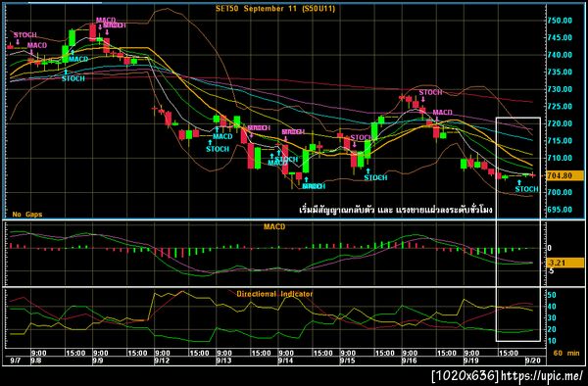Select the 9/8 date label
Screen dimensions: 588x386
[x=36, y=361]
